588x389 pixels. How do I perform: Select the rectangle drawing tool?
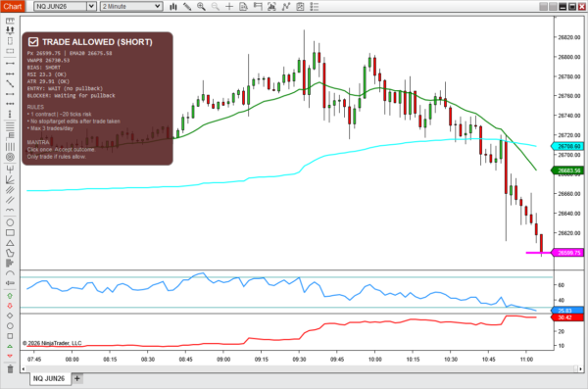[10, 232]
